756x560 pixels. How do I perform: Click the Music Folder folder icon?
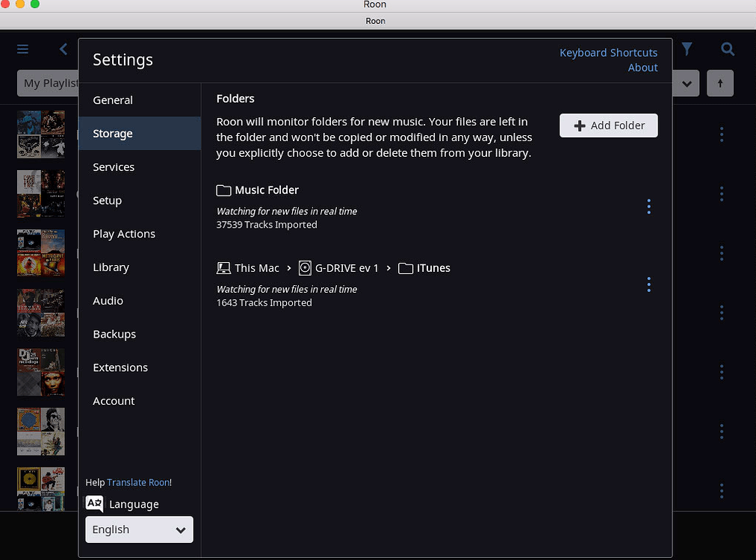click(x=223, y=190)
